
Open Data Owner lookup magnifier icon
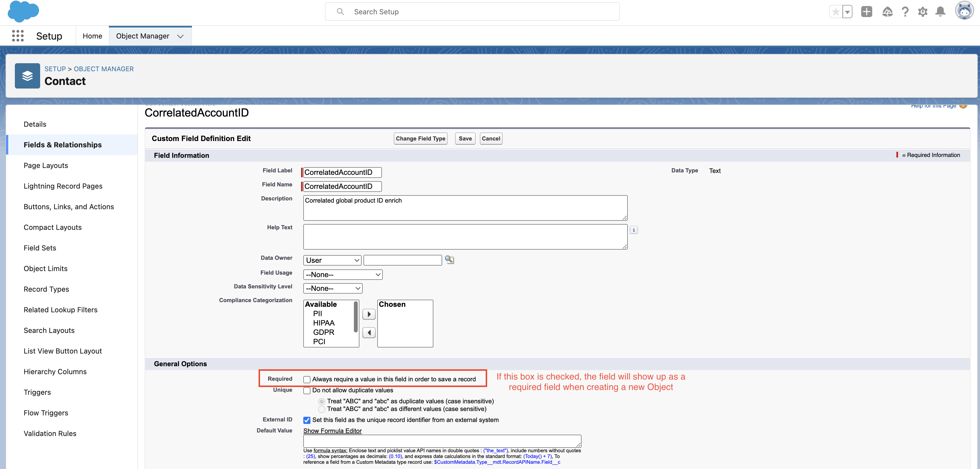[x=449, y=260]
